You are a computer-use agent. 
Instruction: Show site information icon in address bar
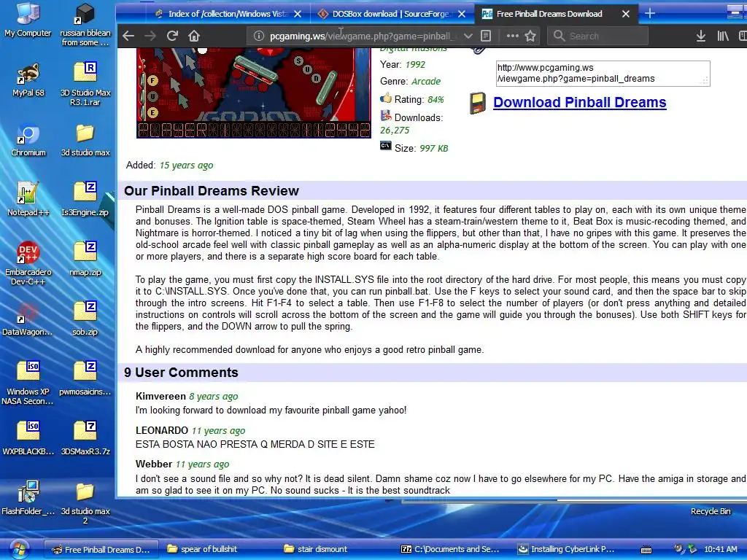pos(258,36)
